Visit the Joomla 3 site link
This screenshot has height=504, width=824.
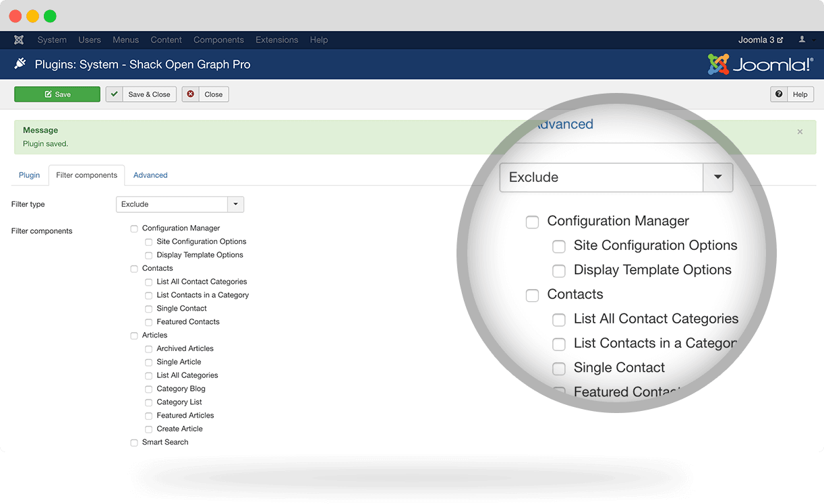tap(761, 40)
